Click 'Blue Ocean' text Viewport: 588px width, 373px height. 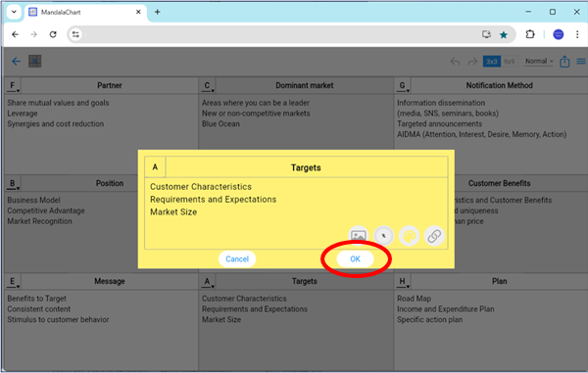220,124
